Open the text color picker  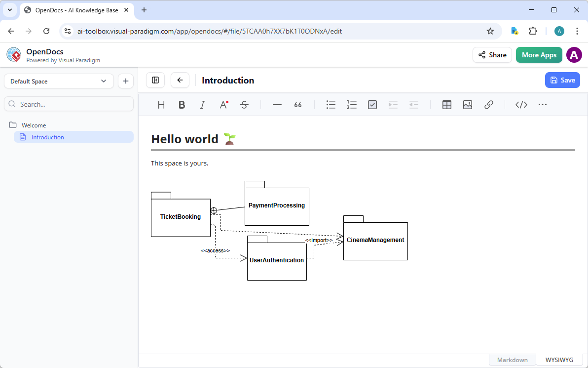coord(223,104)
